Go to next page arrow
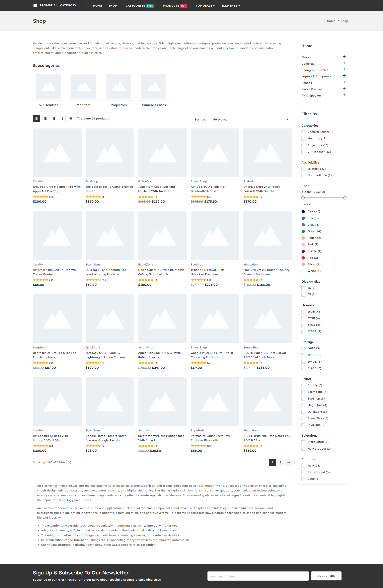This screenshot has width=383, height=588. [288, 463]
